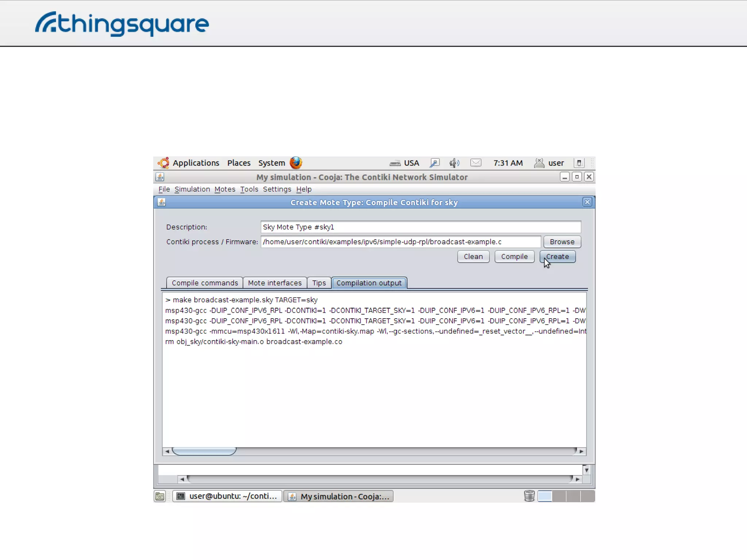
Task: Click the Browse button for firmware
Action: click(562, 242)
